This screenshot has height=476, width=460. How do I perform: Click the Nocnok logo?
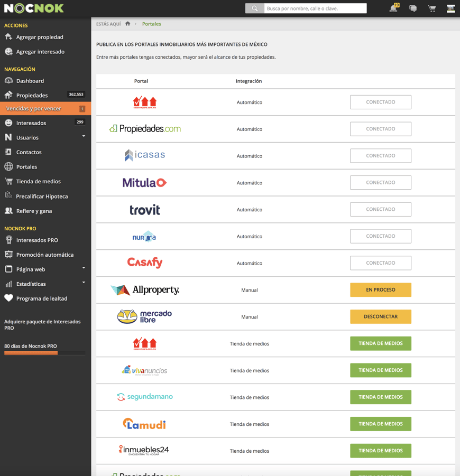34,8
